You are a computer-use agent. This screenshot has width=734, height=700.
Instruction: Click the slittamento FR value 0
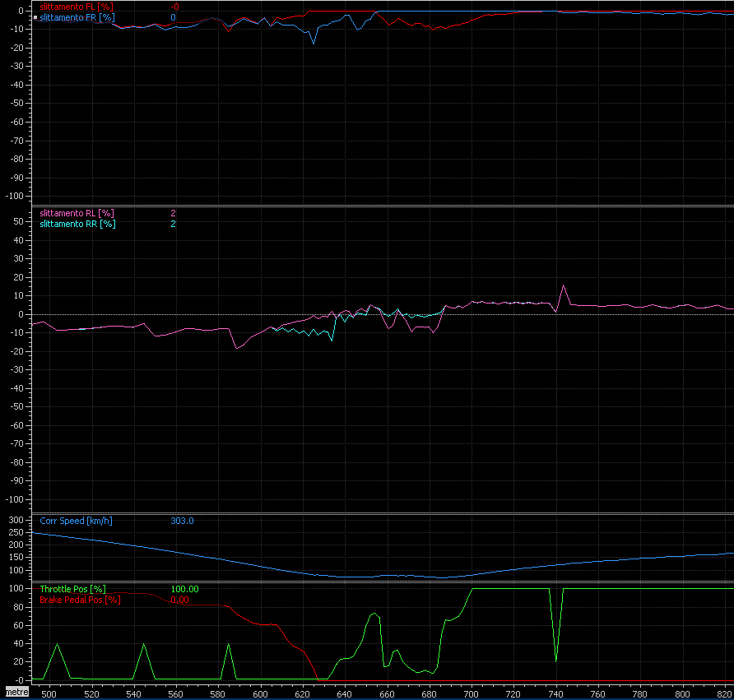[173, 17]
